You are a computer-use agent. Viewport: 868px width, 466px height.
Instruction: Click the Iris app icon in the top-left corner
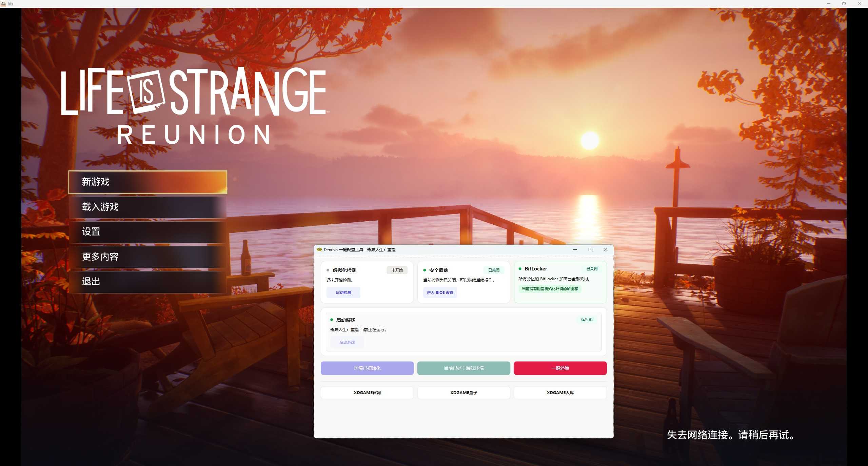pos(4,4)
